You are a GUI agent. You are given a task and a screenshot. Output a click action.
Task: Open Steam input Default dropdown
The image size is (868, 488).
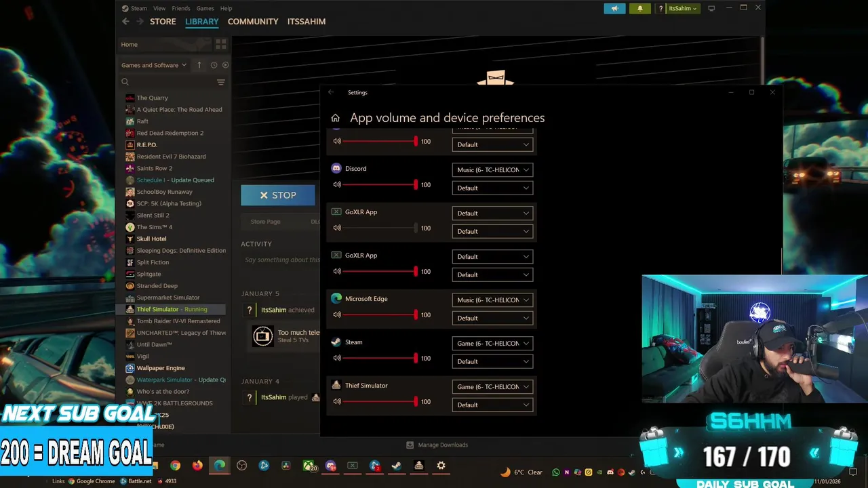pyautogui.click(x=492, y=361)
